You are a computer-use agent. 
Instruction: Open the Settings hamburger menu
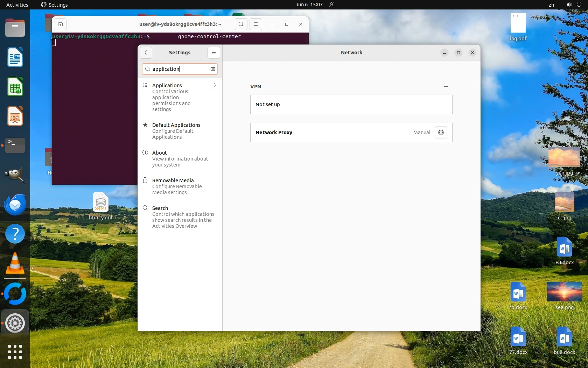coord(213,53)
